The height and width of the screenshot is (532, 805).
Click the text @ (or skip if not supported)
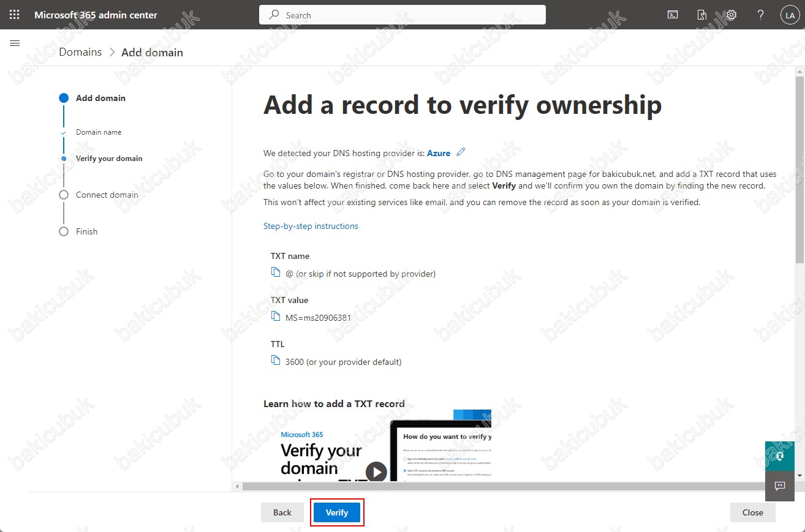[360, 274]
